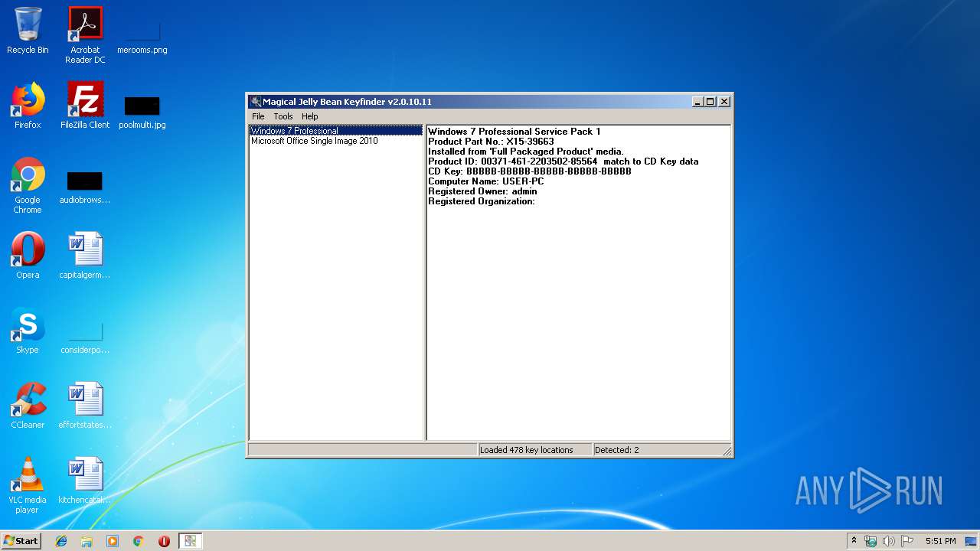Click the 'Full Packaged Product' media line
Viewport: 980px width, 551px height.
pyautogui.click(x=526, y=152)
